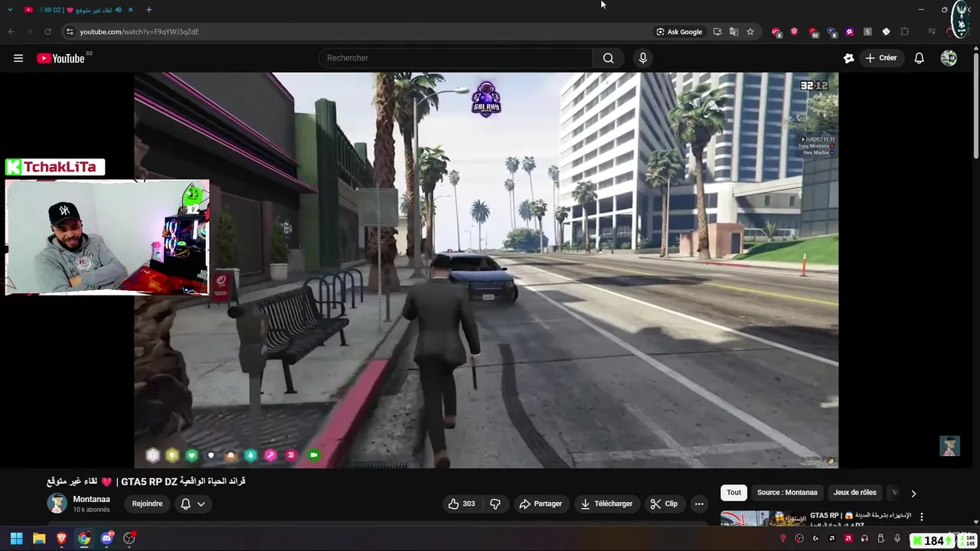Open File Explorer from taskbar
The height and width of the screenshot is (551, 980).
39,539
